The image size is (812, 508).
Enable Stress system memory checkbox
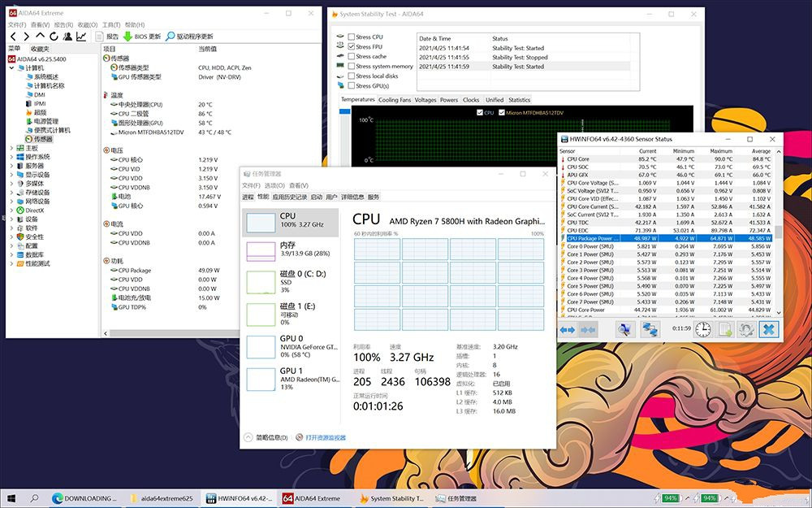tap(352, 67)
